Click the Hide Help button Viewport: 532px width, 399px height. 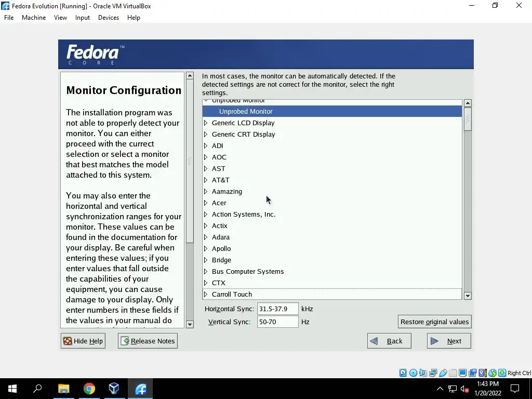[83, 341]
